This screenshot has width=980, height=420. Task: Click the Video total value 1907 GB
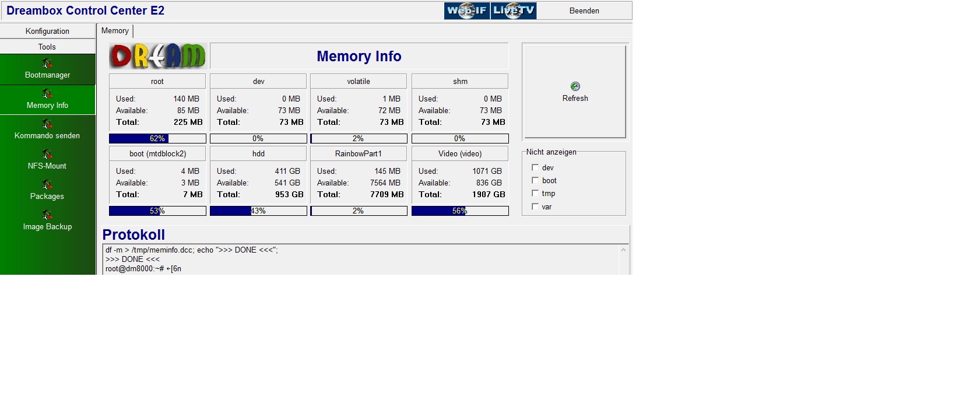click(489, 194)
